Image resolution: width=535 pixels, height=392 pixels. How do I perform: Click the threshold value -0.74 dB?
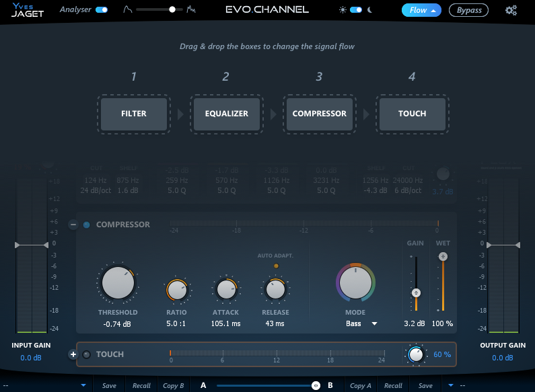117,324
